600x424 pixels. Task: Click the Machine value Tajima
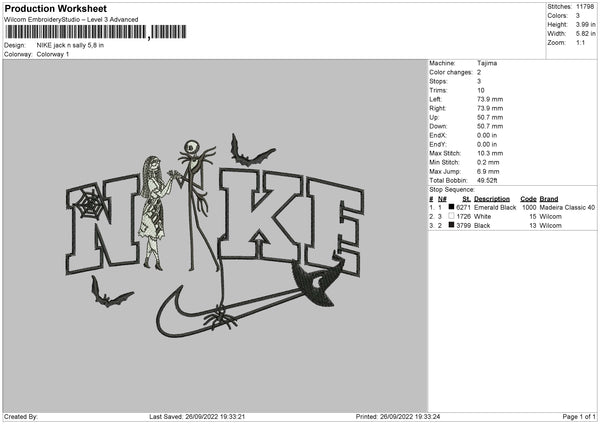click(x=487, y=63)
